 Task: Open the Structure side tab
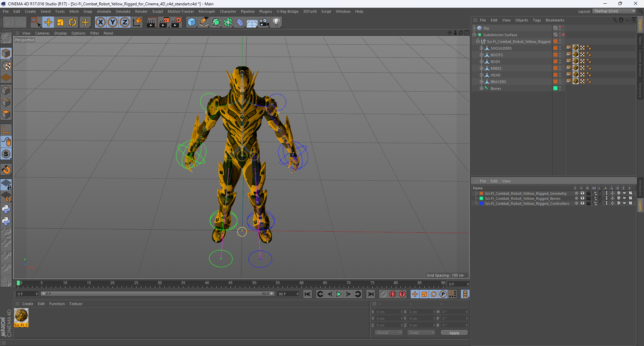[x=640, y=90]
